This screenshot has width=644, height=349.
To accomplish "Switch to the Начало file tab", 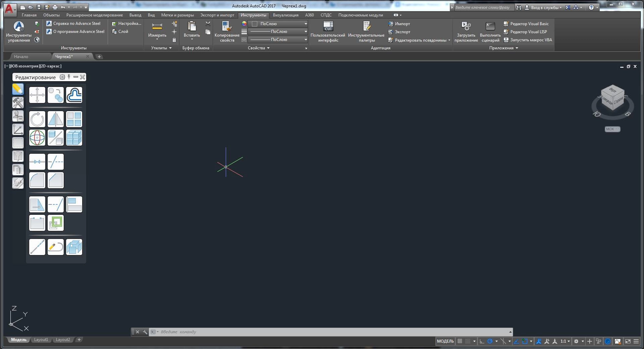I will coord(21,57).
